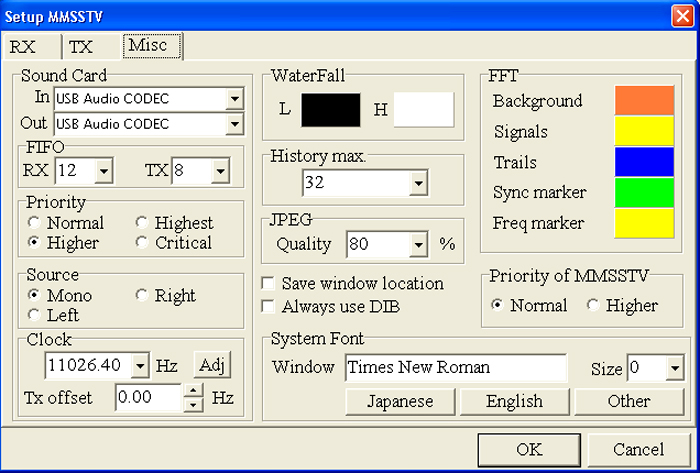
Task: Increase Tx offset with the up arrow
Action: click(194, 390)
